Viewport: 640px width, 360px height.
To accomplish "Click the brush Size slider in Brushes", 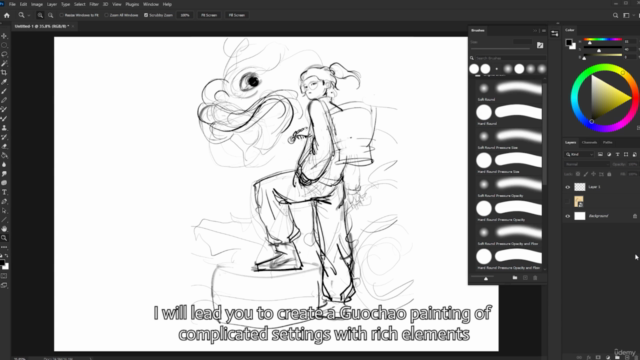I will tap(500, 48).
